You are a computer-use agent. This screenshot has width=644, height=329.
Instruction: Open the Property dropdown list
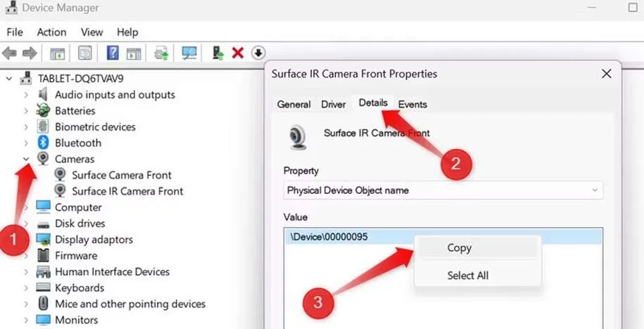tap(595, 190)
